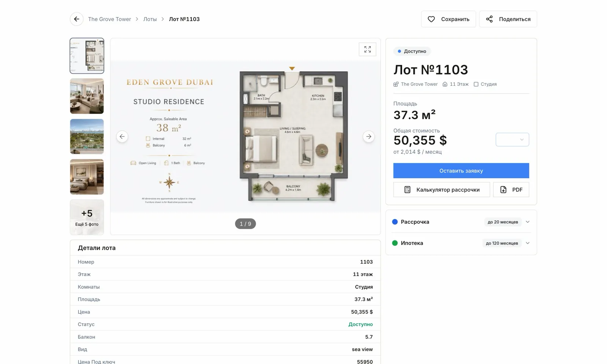Viewport: 607px width, 364px height.
Task: Click the Детали лота heading
Action: 97,248
